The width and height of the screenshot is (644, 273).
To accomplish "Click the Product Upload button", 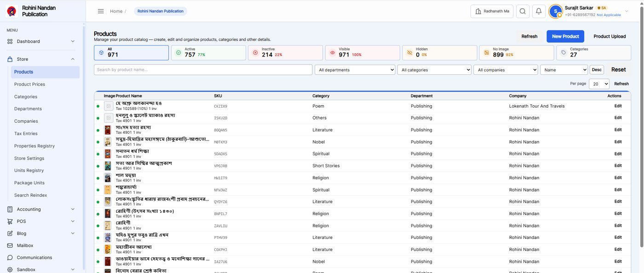I will [x=609, y=36].
